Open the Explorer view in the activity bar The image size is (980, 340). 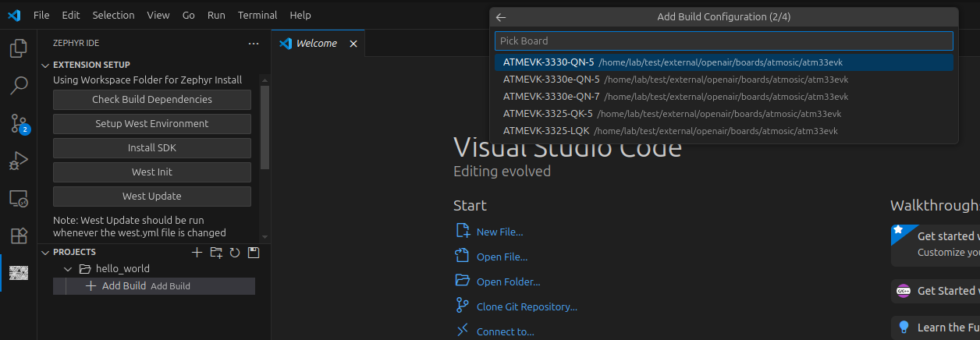point(18,48)
